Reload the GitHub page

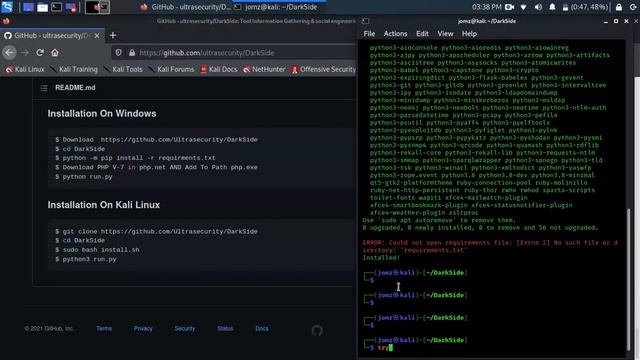tap(40, 53)
